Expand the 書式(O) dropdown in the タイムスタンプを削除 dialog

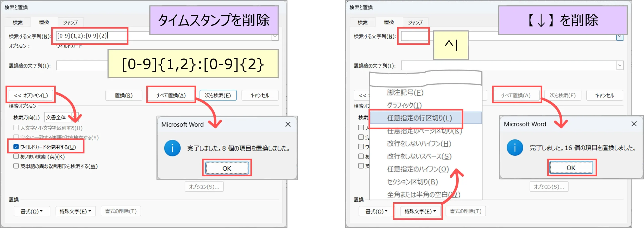coord(32,211)
